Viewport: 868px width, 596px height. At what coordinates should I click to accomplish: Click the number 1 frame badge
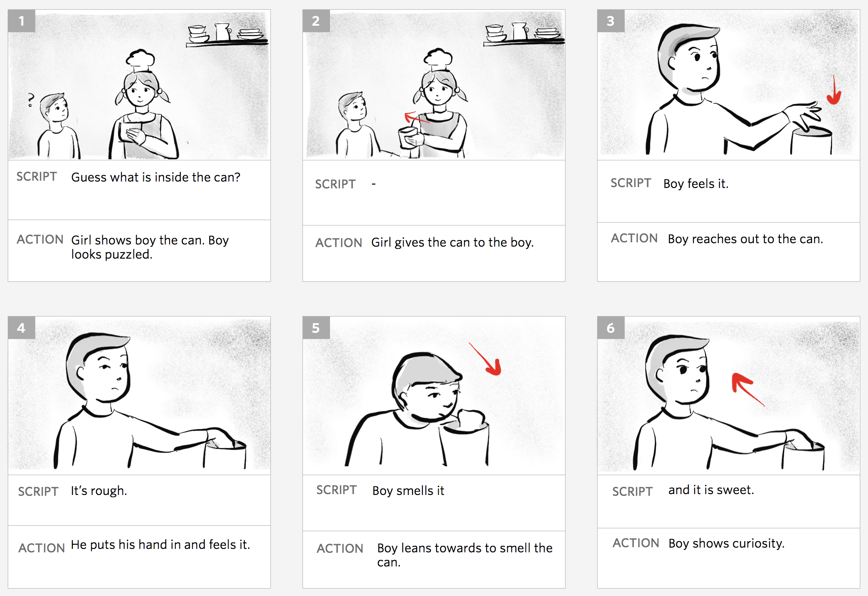tap(21, 21)
